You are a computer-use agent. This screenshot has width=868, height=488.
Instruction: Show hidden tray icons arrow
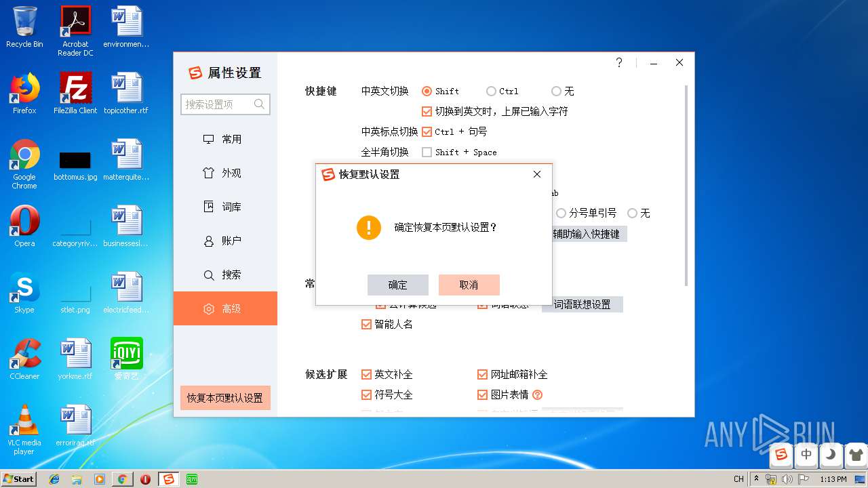tap(757, 479)
